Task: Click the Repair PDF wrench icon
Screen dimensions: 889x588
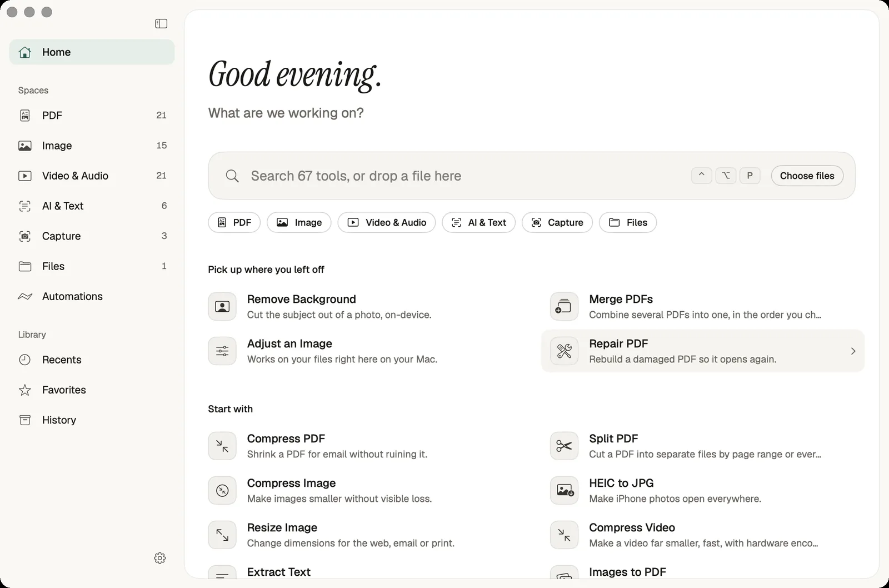Action: pyautogui.click(x=564, y=351)
